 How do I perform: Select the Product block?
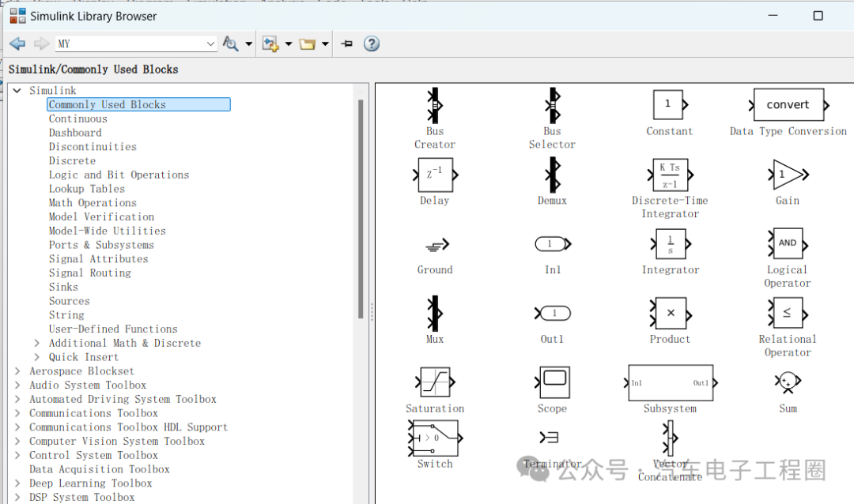671,313
